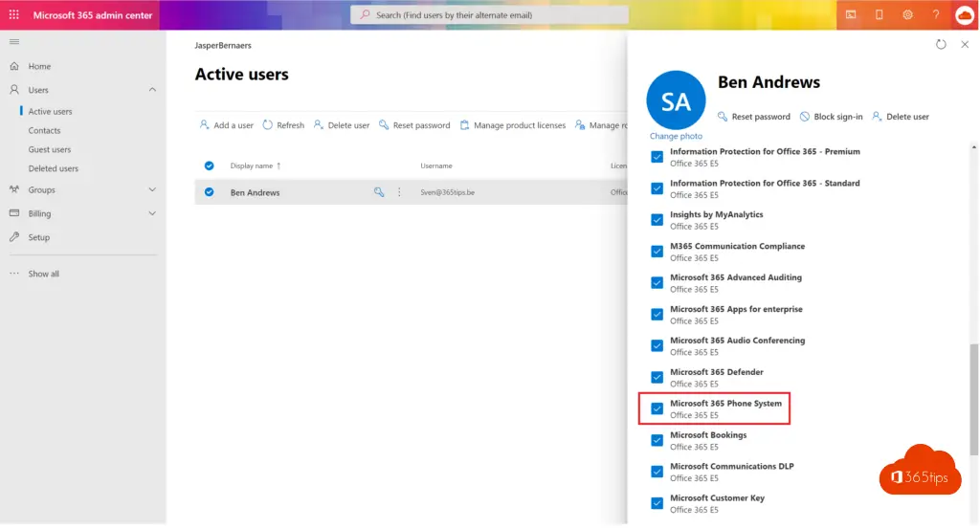Click the mobile device icon in header
The height and width of the screenshot is (529, 980).
pos(879,15)
